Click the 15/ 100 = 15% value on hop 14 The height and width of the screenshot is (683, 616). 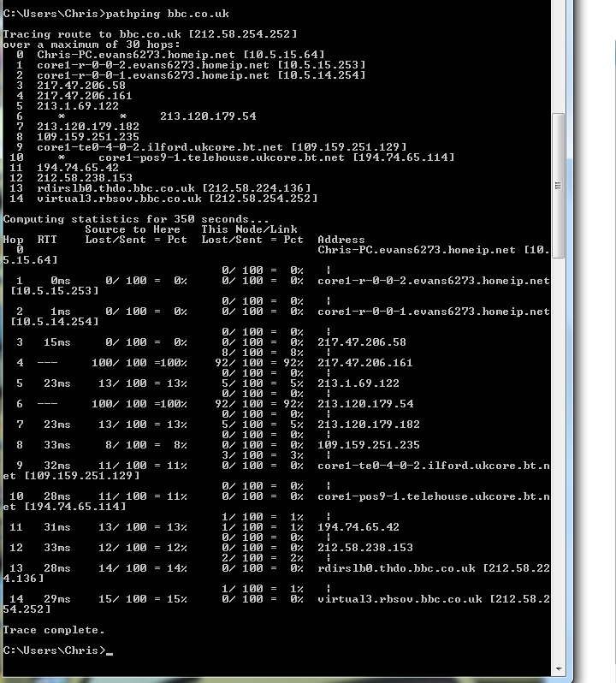pos(142,599)
